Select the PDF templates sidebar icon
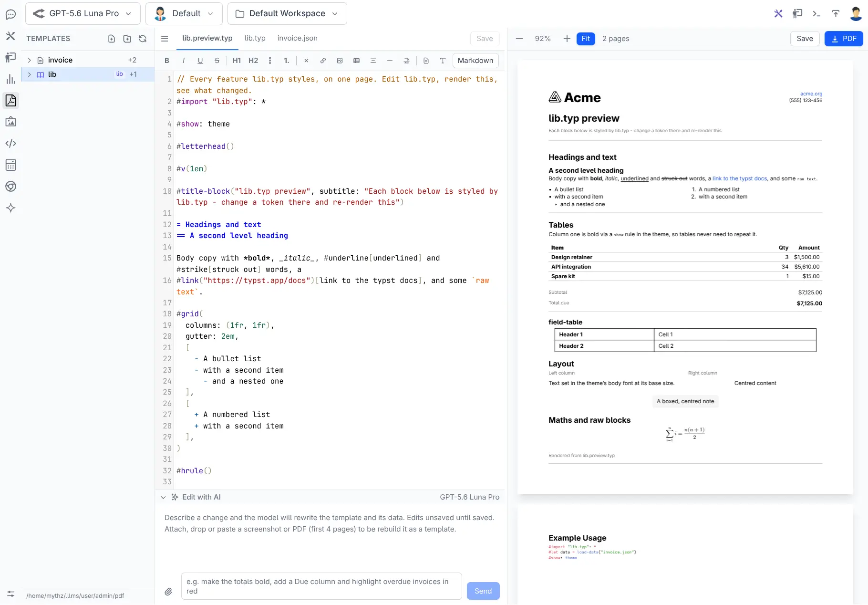Image resolution: width=868 pixels, height=605 pixels. coord(10,100)
